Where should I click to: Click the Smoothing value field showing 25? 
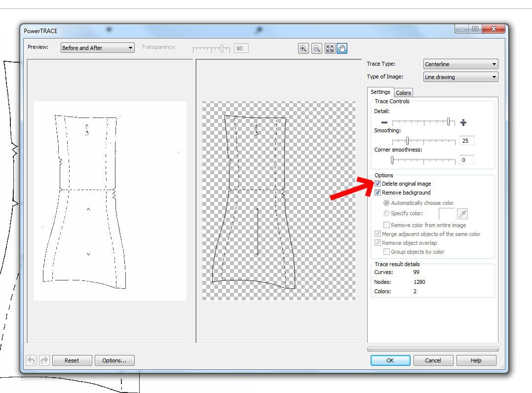coord(466,141)
